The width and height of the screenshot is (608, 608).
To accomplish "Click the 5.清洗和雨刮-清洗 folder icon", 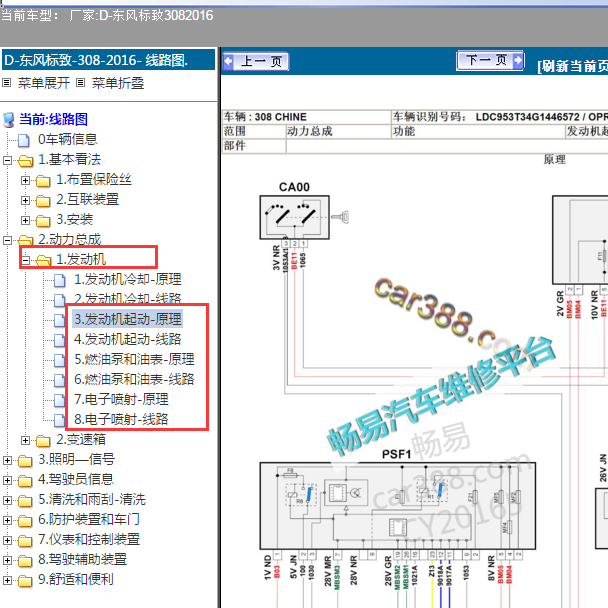I will click(25, 501).
